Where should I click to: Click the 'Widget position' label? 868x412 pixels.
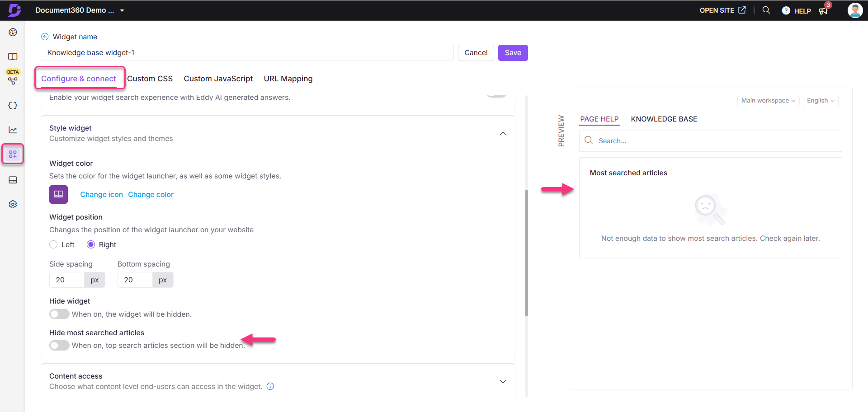[x=76, y=217]
